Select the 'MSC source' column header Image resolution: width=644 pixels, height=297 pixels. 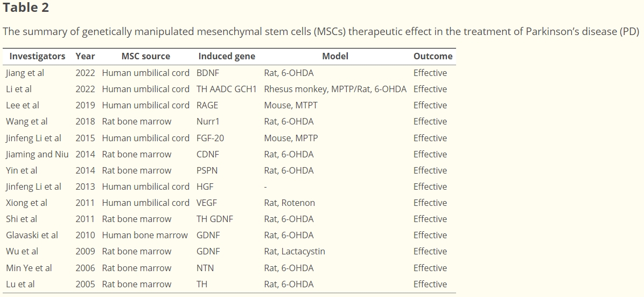pos(145,56)
